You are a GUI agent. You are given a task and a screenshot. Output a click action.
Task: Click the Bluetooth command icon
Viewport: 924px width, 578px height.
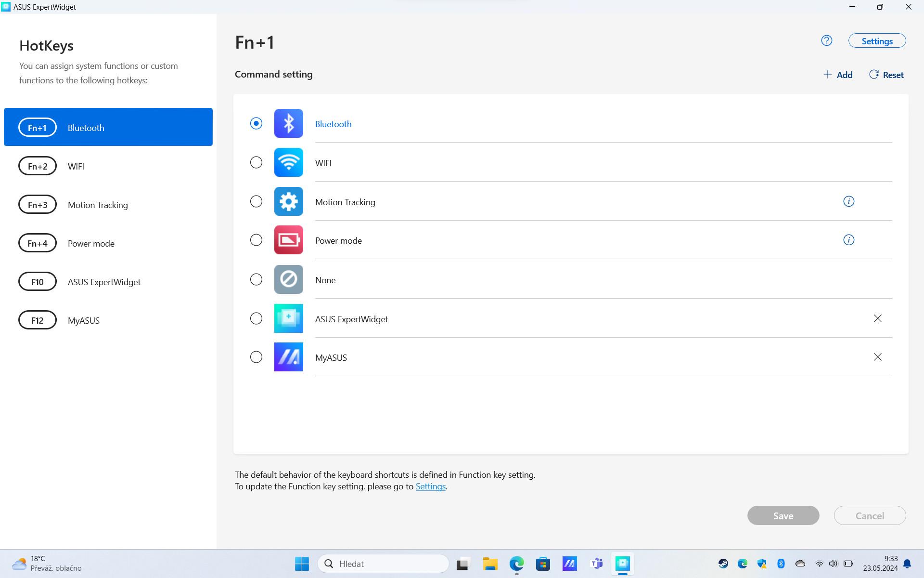[289, 123]
